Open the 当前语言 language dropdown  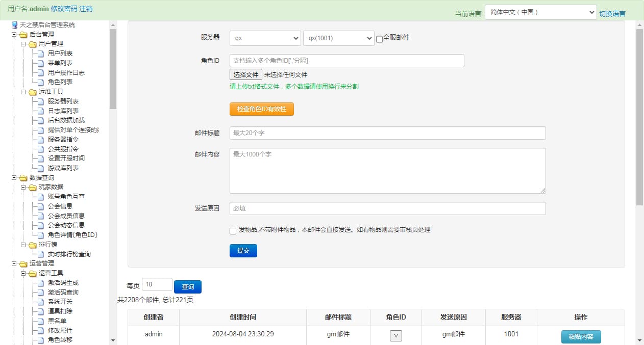(x=540, y=12)
